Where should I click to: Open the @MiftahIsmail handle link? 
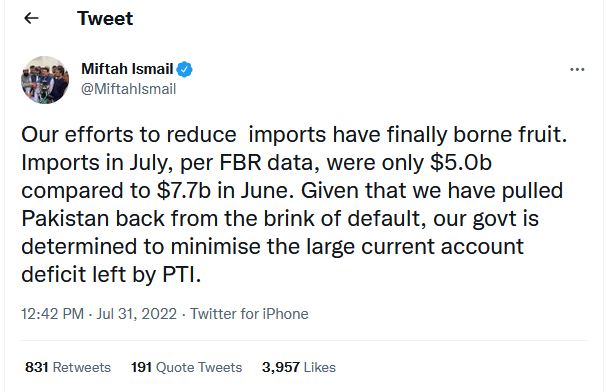pos(129,89)
